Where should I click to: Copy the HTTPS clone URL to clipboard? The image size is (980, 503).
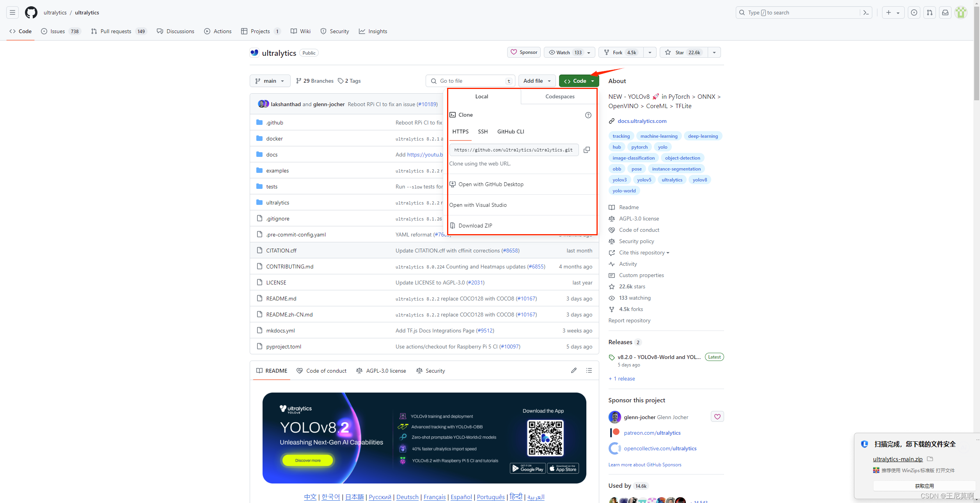click(586, 150)
